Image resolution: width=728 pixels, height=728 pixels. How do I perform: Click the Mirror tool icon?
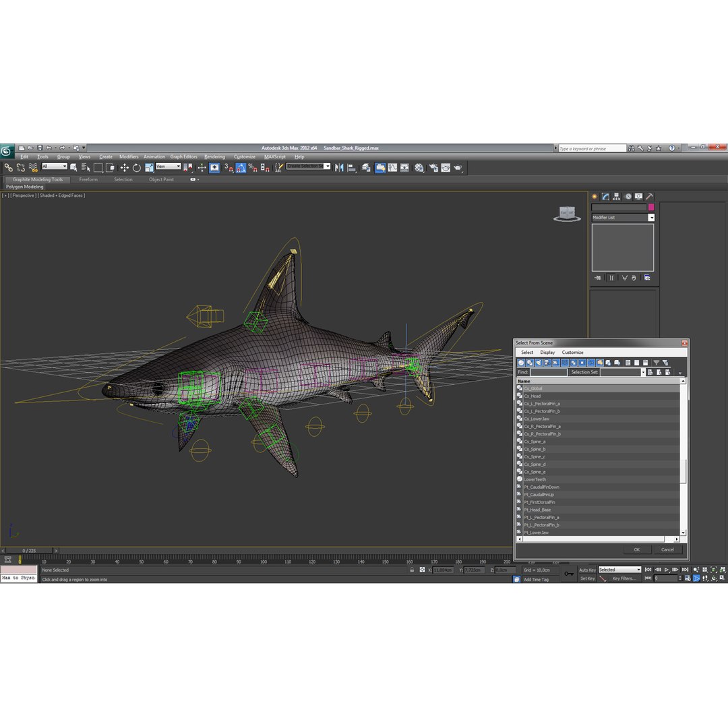tap(339, 168)
